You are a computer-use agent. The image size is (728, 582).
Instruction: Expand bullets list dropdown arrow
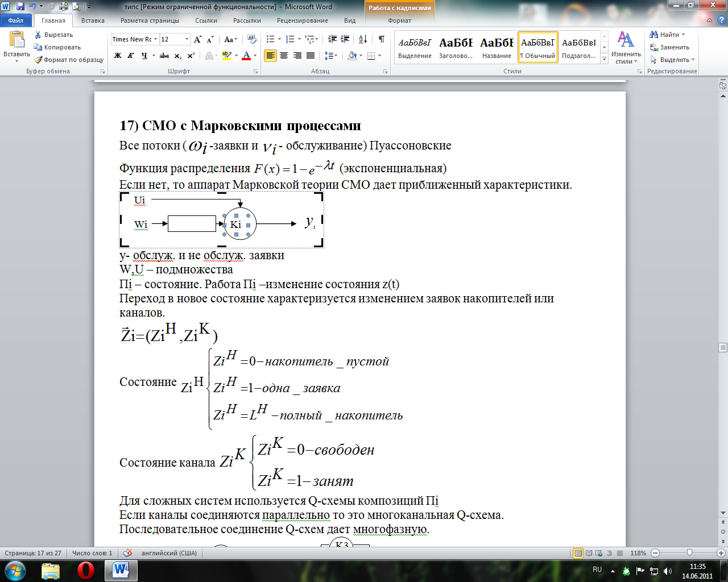click(x=279, y=39)
